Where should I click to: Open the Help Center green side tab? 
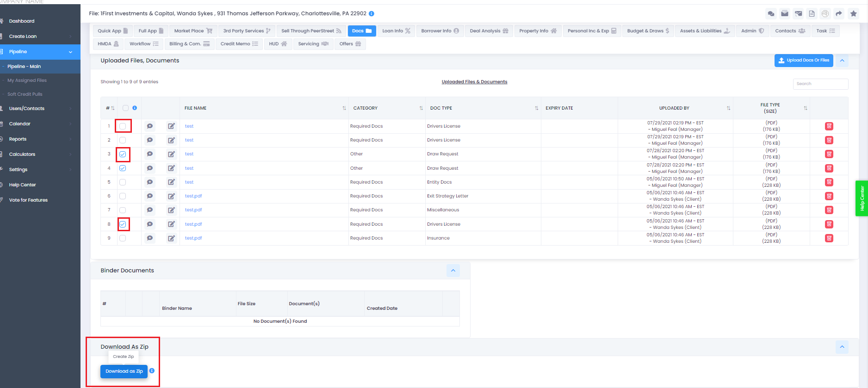[x=862, y=198]
